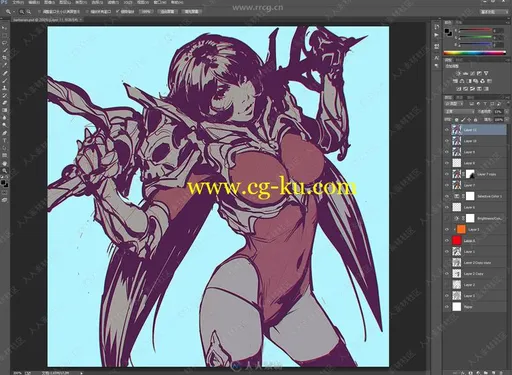Viewport: 512px width, 375px height.
Task: Select the Hand tool
Action: click(x=4, y=163)
